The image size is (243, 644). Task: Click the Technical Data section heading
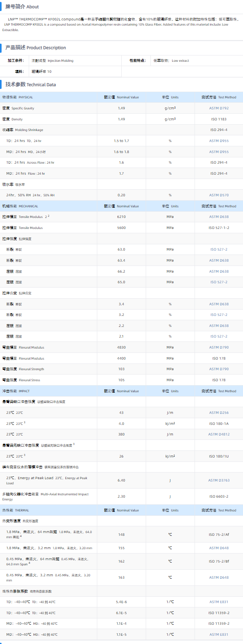click(31, 85)
